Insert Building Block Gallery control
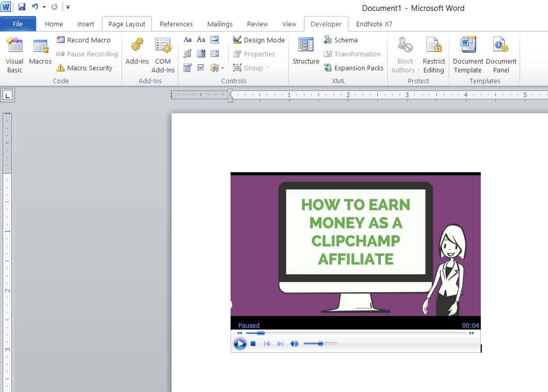Viewport: 548px width, 392px height. coord(188,53)
